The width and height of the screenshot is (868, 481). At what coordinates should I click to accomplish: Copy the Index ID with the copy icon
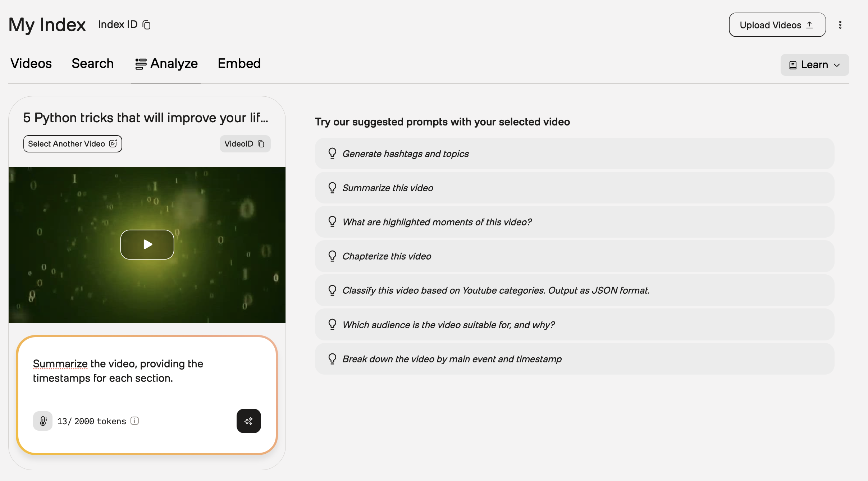(146, 25)
